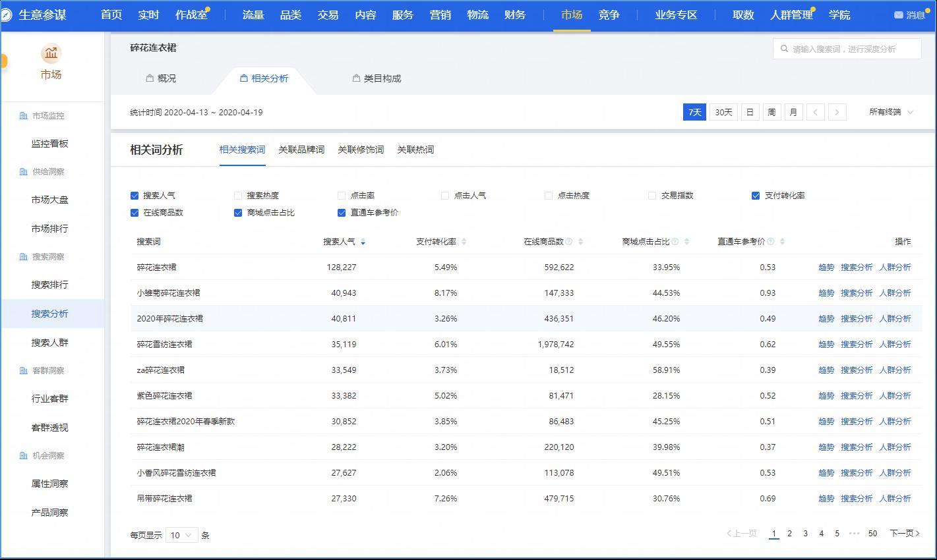Sort by 支付转化率 column arrows
Image resolution: width=937 pixels, height=560 pixels.
pyautogui.click(x=464, y=242)
